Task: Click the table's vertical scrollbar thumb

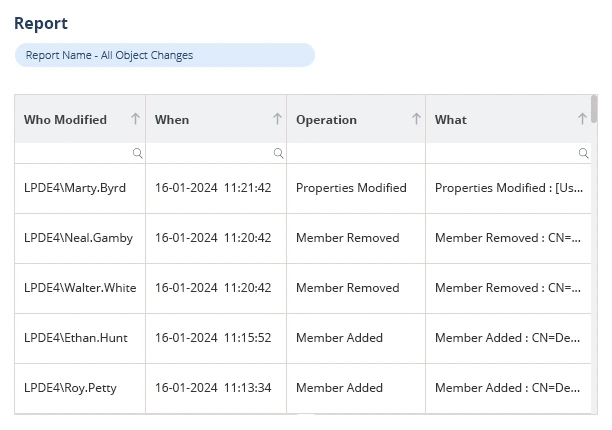Action: coord(594,108)
